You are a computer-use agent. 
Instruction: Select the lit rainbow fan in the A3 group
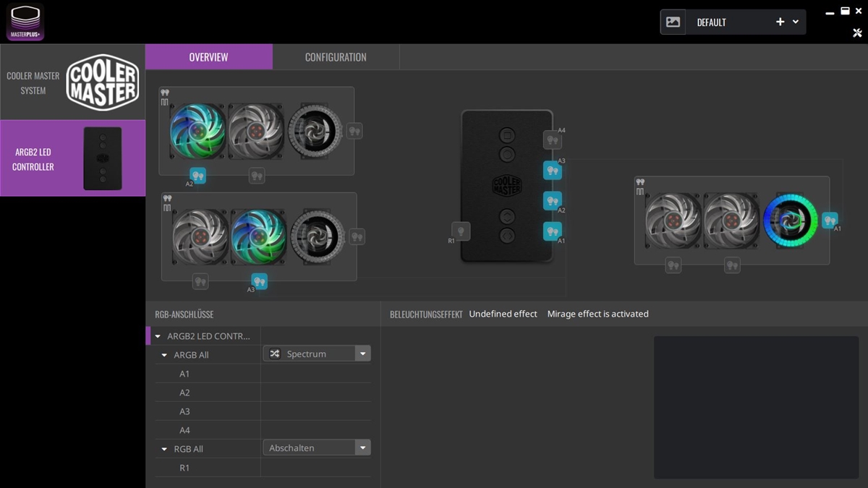tap(259, 237)
